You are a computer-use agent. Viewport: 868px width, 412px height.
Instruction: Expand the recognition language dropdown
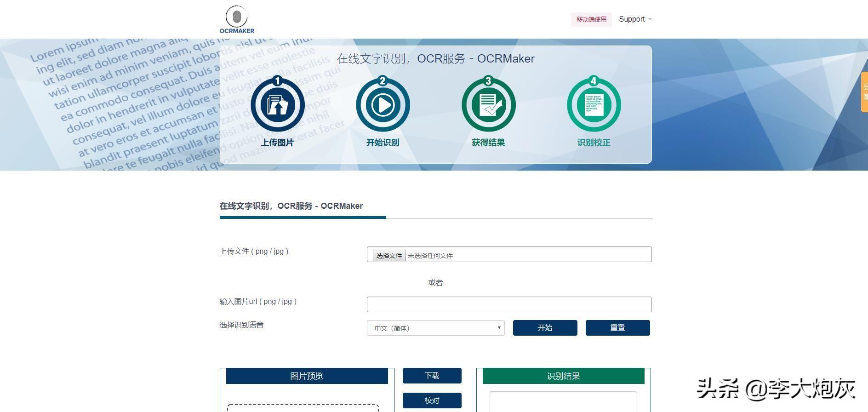[x=436, y=328]
